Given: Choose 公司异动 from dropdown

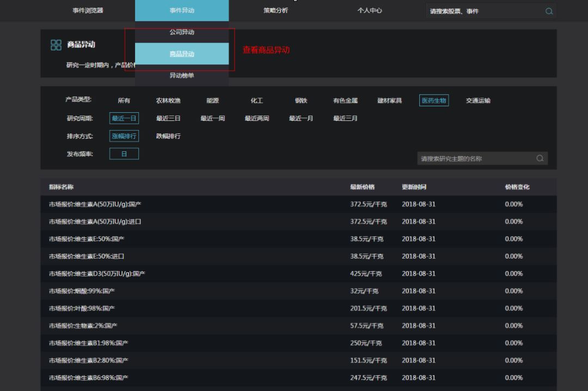Looking at the screenshot, I should pyautogui.click(x=181, y=32).
